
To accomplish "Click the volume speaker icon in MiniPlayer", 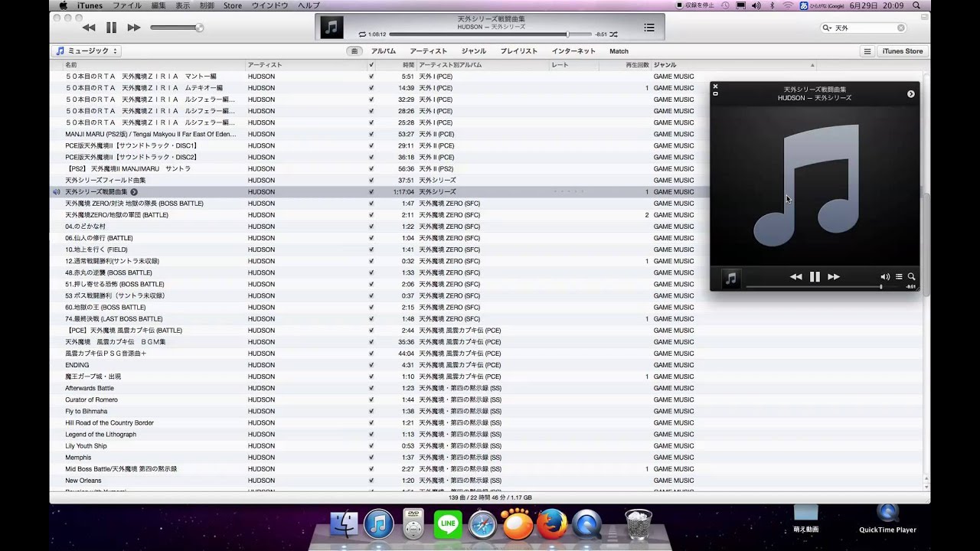I will click(x=885, y=277).
